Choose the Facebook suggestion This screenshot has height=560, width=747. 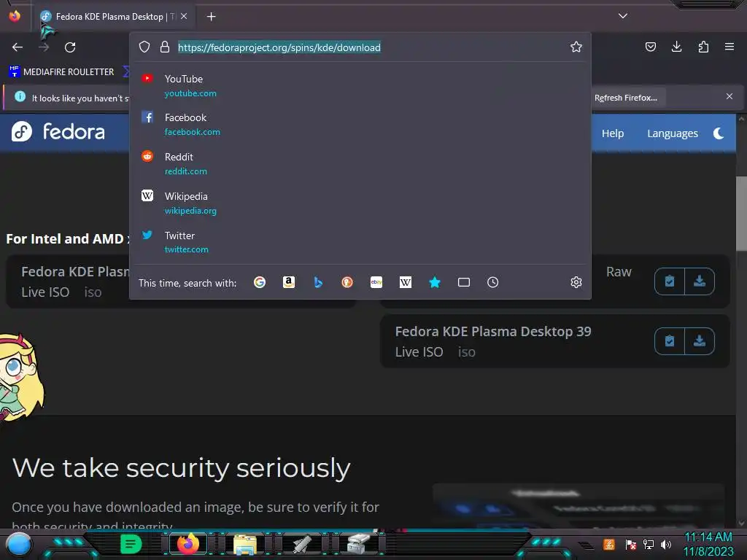click(x=360, y=124)
